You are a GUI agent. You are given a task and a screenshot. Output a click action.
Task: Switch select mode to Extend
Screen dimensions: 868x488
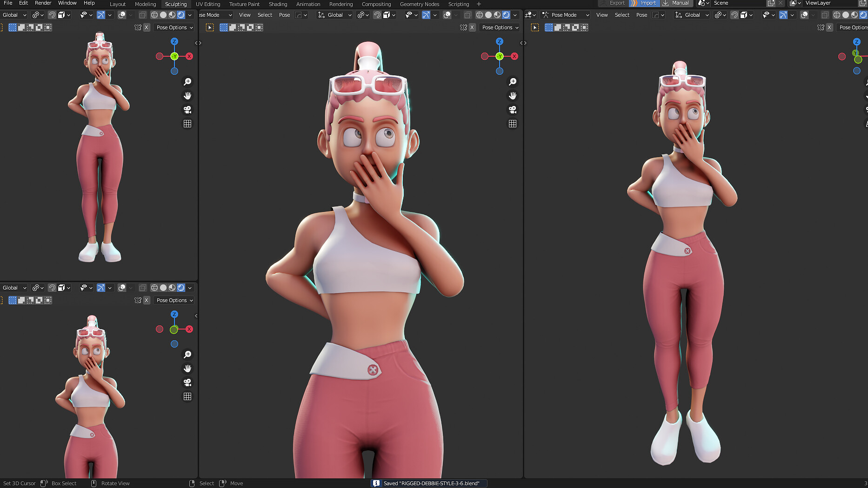coord(232,27)
